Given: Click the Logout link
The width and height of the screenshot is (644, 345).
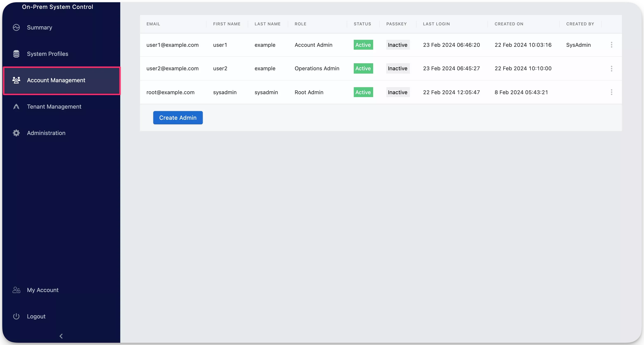Looking at the screenshot, I should pyautogui.click(x=36, y=316).
